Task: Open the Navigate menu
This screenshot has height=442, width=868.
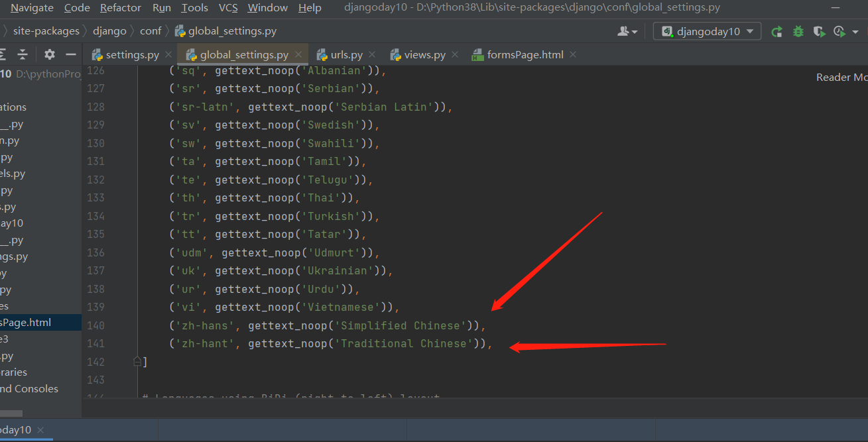Action: click(x=32, y=8)
